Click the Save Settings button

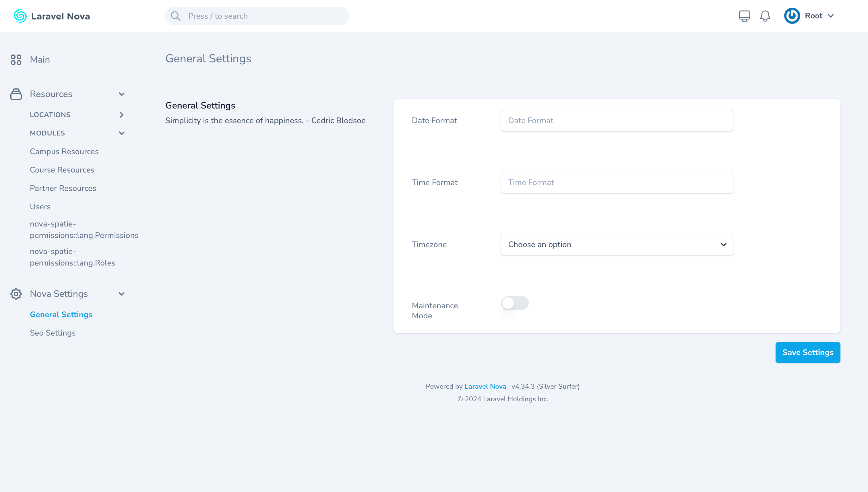(807, 352)
